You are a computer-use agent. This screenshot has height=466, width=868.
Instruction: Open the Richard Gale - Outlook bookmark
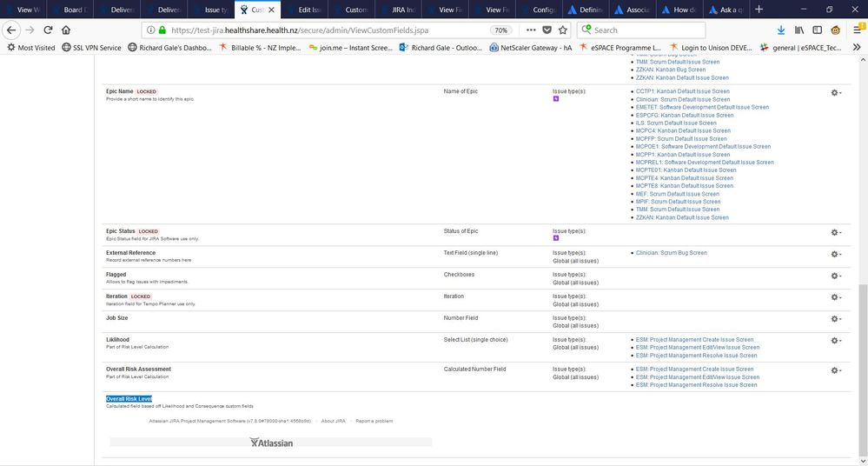tap(441, 48)
